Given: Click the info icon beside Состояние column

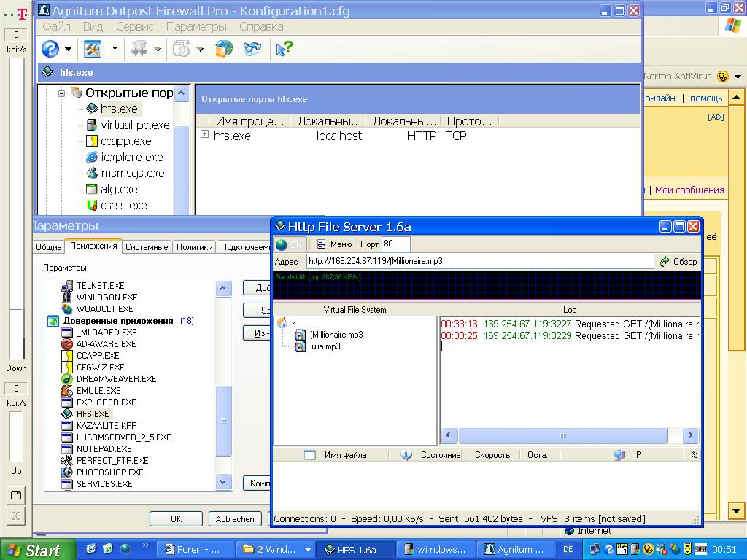Looking at the screenshot, I should [406, 455].
